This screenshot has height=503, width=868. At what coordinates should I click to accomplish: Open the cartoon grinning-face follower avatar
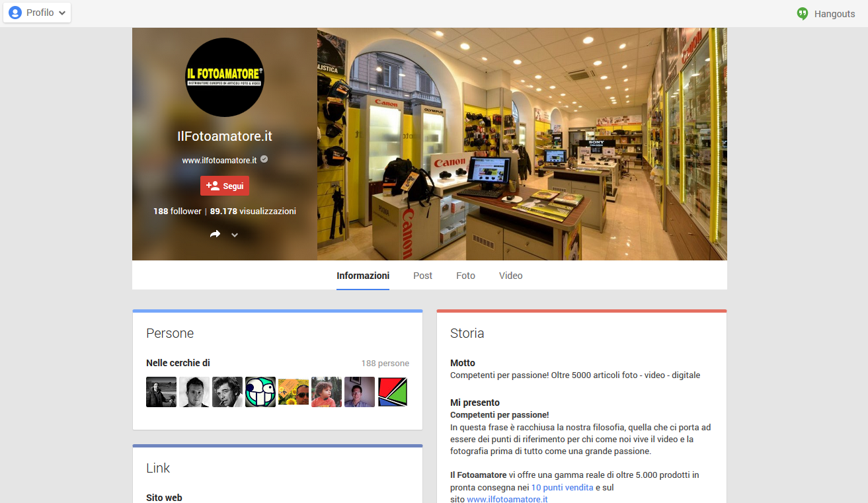pyautogui.click(x=260, y=392)
